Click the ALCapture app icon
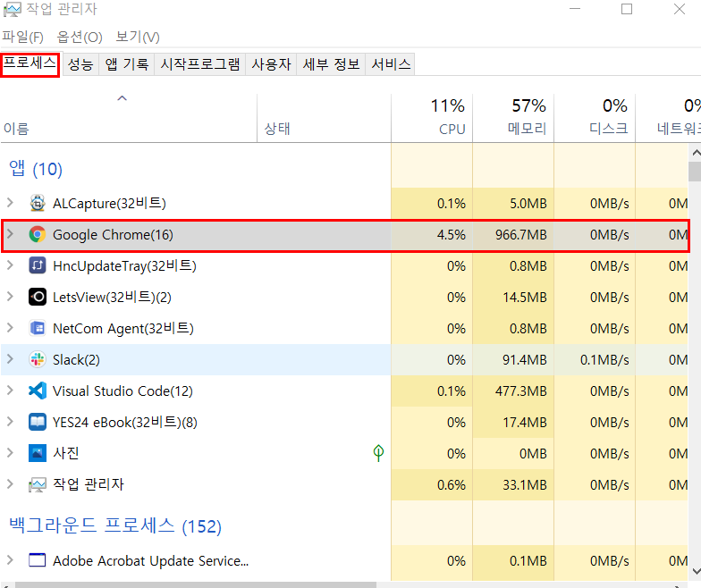 (x=38, y=203)
